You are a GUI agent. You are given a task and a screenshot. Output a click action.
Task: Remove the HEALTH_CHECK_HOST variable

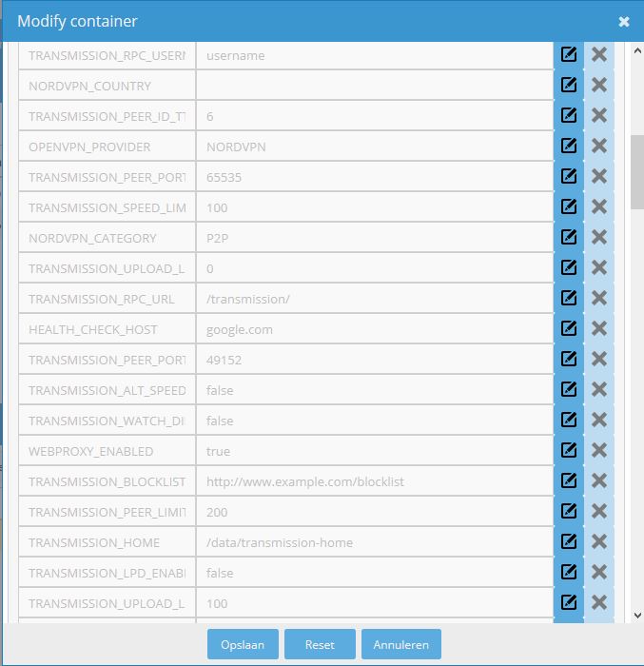pos(599,329)
